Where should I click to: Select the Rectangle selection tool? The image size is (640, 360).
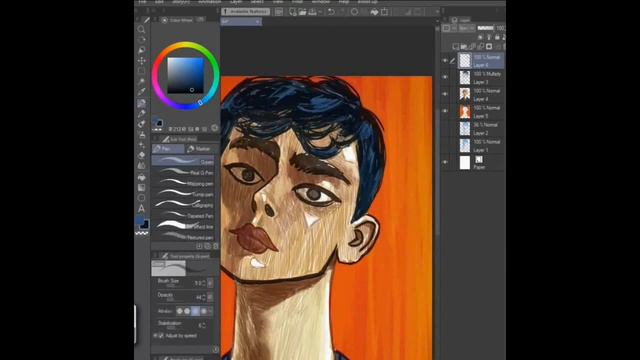[x=141, y=71]
